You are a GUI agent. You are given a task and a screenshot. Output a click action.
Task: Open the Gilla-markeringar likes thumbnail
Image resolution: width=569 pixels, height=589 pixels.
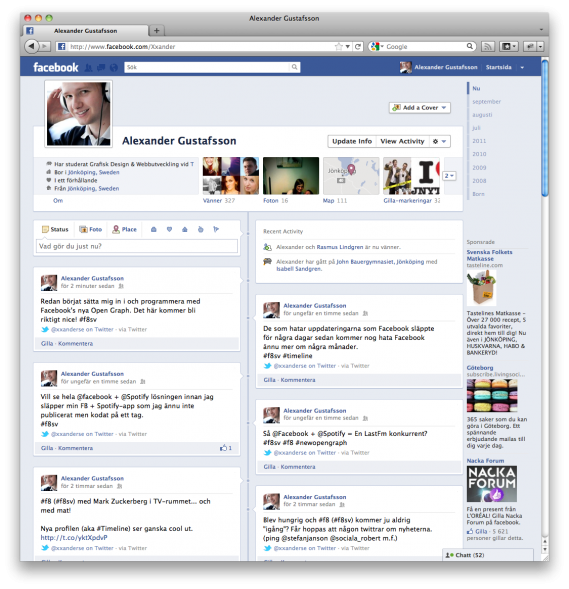tap(411, 176)
